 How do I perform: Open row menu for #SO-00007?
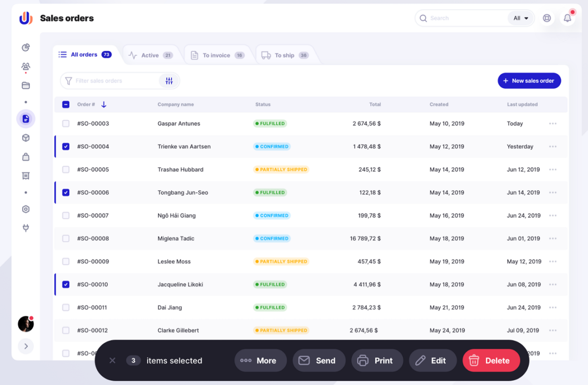pyautogui.click(x=553, y=216)
